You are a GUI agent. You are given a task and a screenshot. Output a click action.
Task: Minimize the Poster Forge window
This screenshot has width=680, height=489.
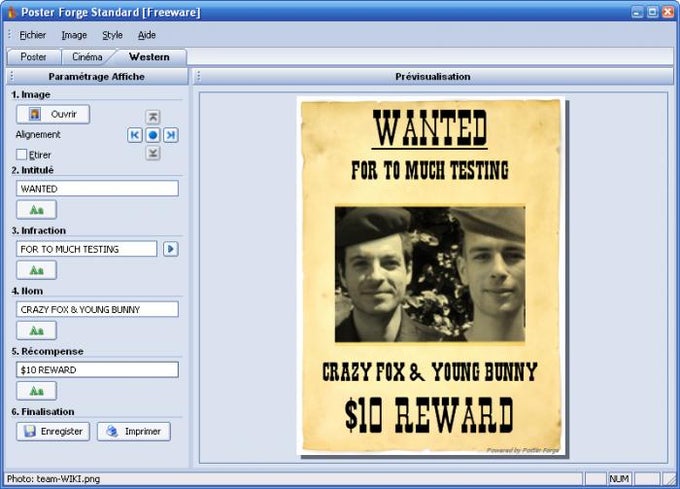click(x=637, y=12)
